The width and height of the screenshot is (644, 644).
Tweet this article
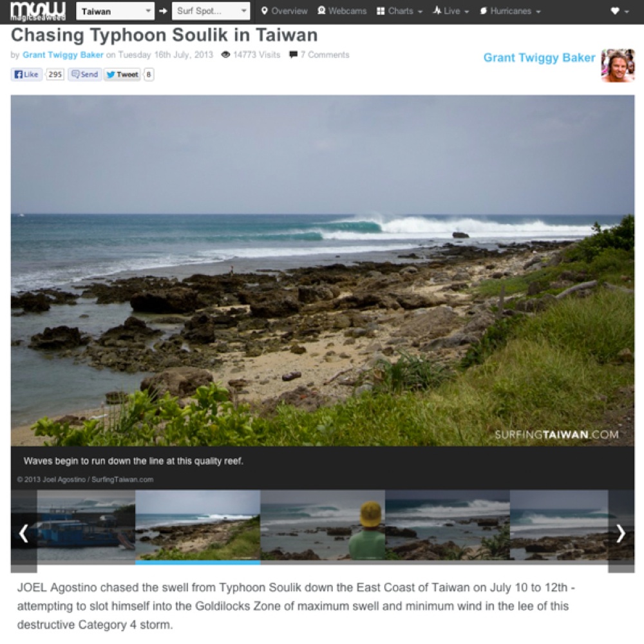[122, 74]
